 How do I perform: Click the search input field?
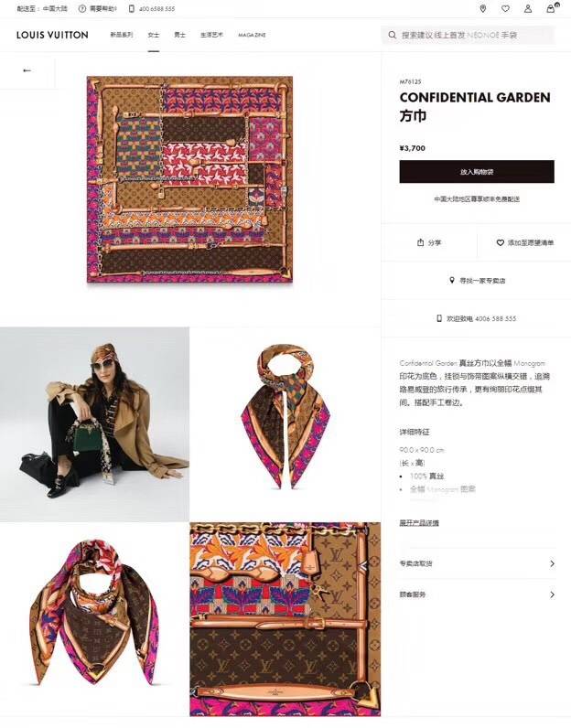click(x=469, y=35)
